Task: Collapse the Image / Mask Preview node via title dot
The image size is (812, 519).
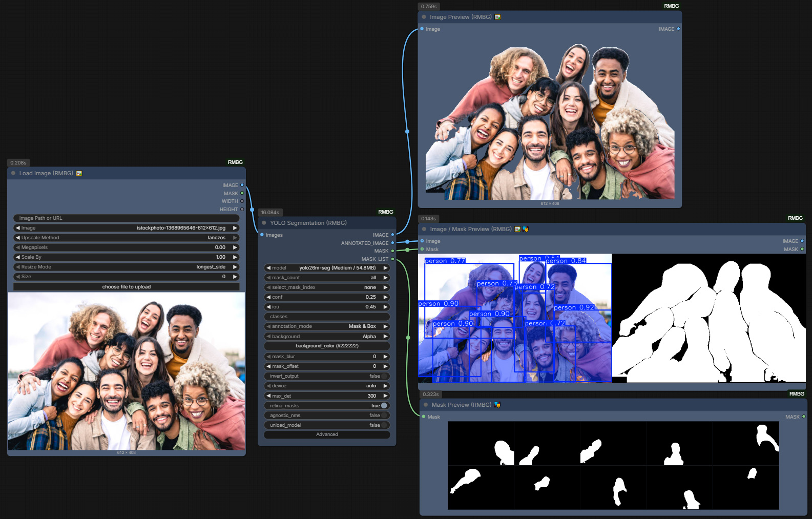Action: tap(424, 229)
